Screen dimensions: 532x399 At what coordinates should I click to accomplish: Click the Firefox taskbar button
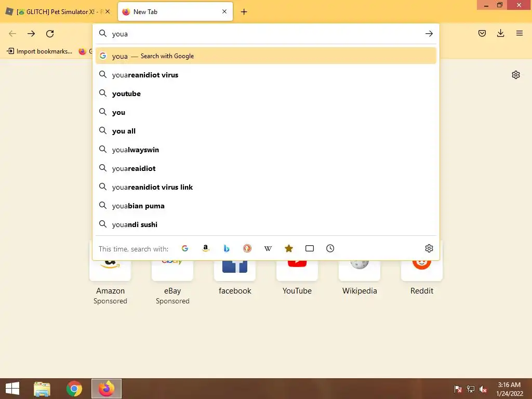107,389
